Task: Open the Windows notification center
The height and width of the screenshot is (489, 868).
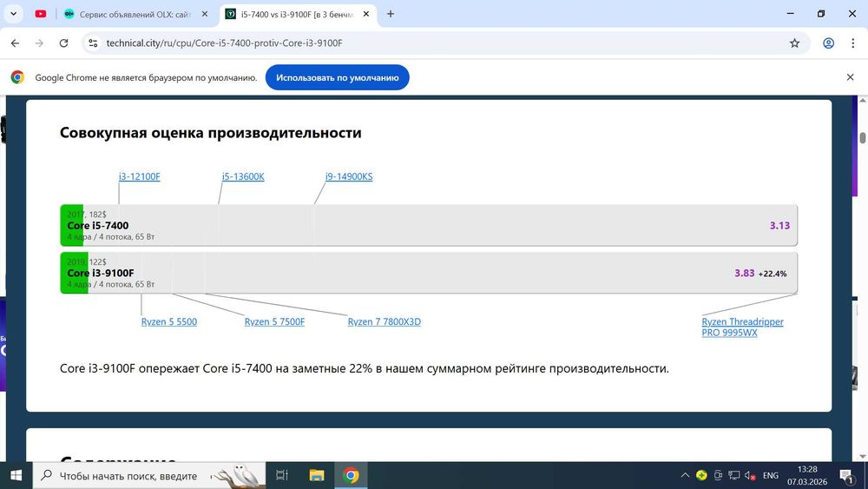Action: click(847, 475)
